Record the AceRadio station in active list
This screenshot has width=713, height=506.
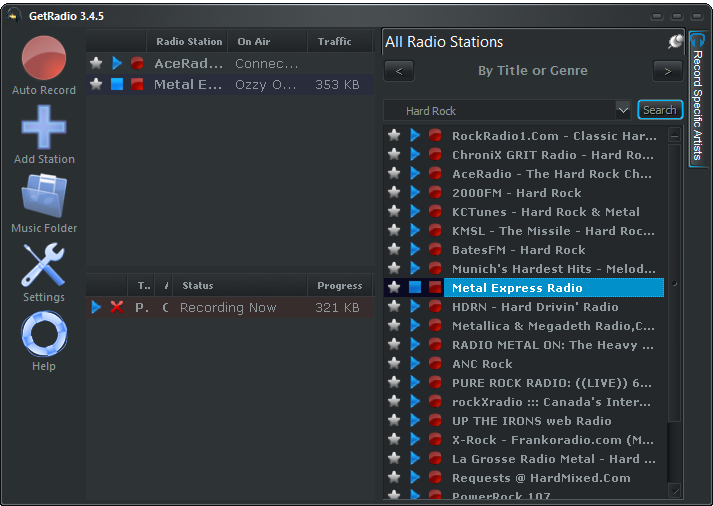[137, 63]
